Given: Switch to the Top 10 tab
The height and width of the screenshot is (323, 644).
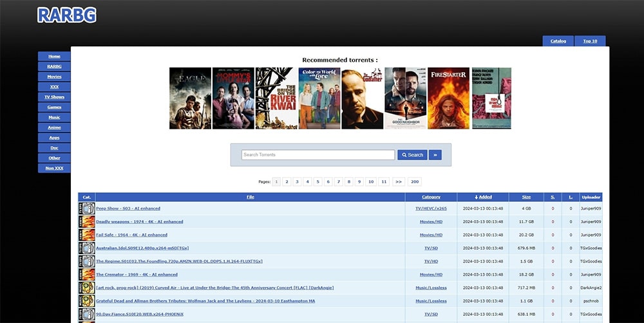Looking at the screenshot, I should [590, 41].
